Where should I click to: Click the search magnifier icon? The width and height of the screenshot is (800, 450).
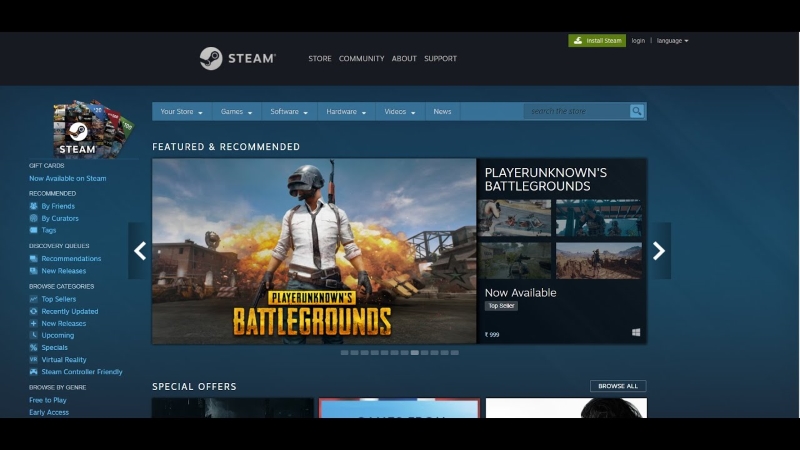pyautogui.click(x=637, y=111)
